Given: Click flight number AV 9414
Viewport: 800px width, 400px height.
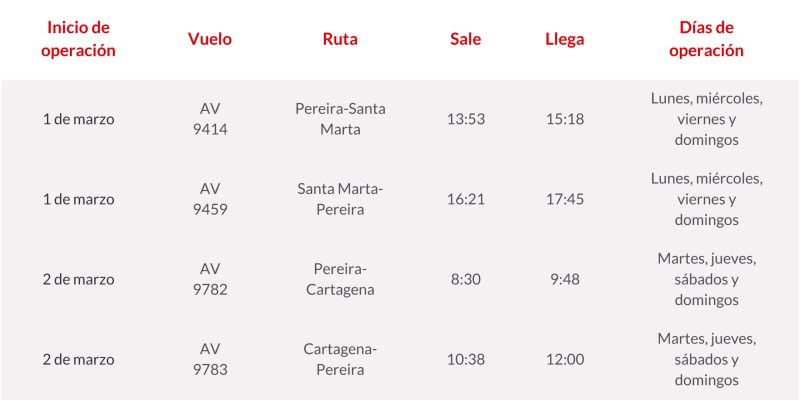Looking at the screenshot, I should (x=210, y=119).
